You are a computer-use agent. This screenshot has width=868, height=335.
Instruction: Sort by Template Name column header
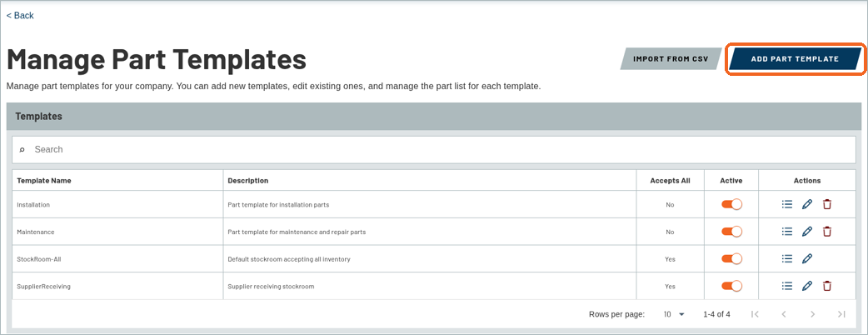click(43, 181)
